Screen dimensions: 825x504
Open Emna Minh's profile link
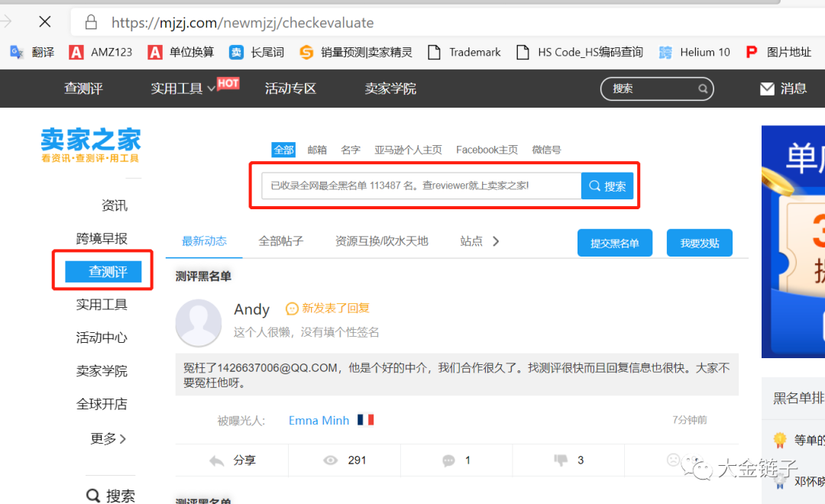(x=319, y=419)
